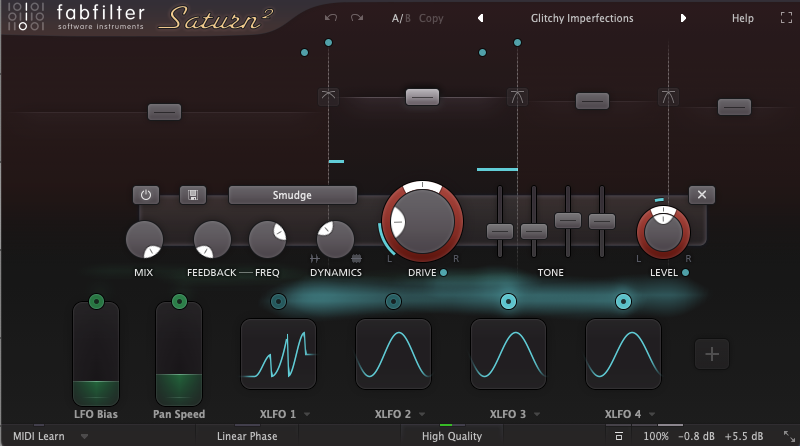Viewport: 800px width, 446px height.
Task: Click the LFO Bias modulation source button
Action: click(x=96, y=302)
